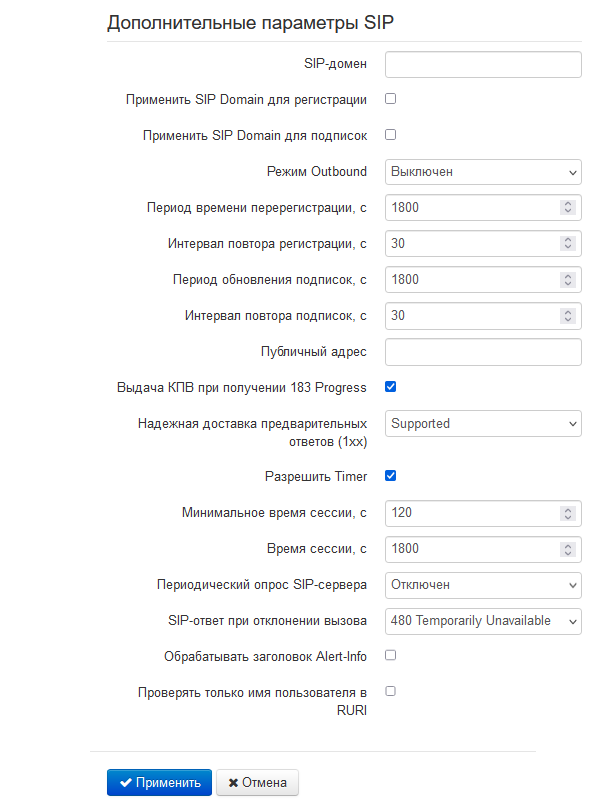The image size is (612, 812).
Task: Click the spinner arrows for Период обновления подписок
Action: click(568, 280)
